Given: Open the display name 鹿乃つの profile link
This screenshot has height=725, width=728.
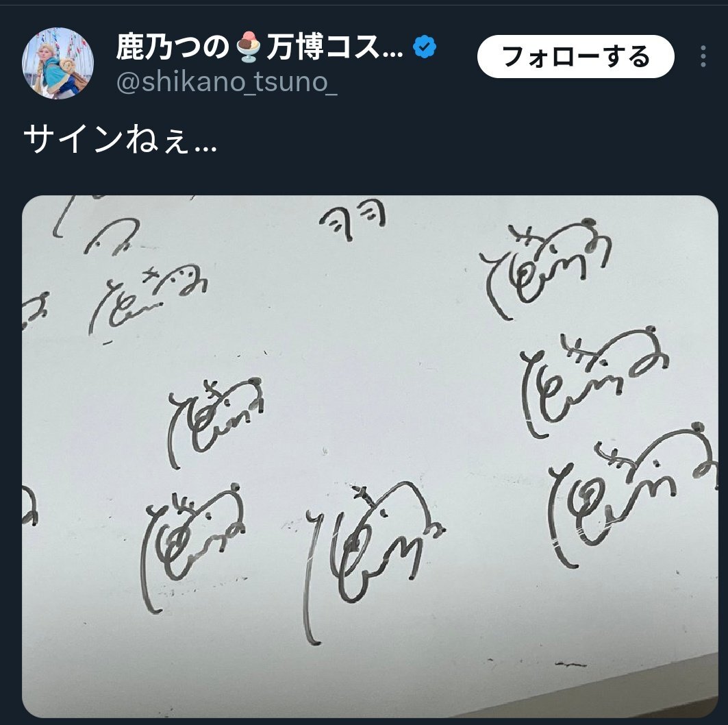Looking at the screenshot, I should point(173,47).
